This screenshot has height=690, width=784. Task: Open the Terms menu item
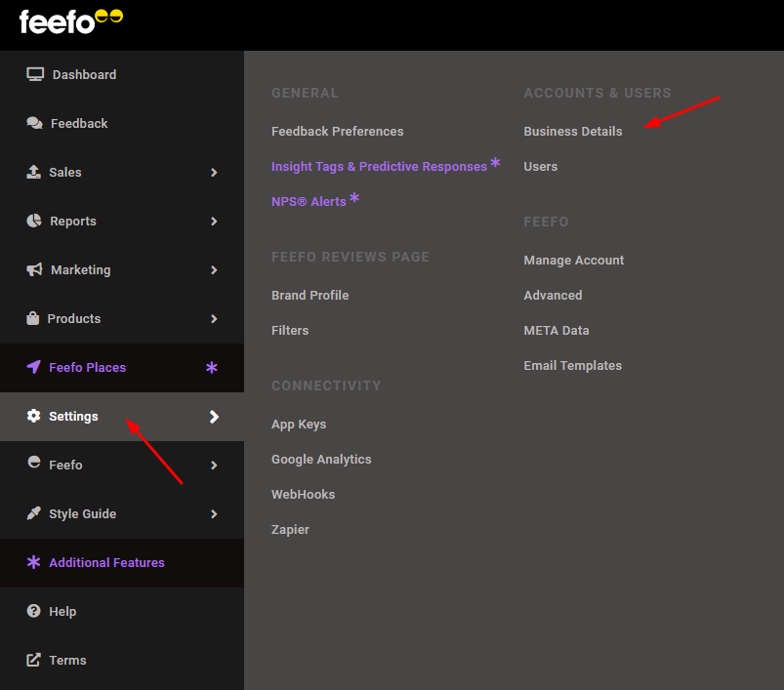(x=67, y=661)
